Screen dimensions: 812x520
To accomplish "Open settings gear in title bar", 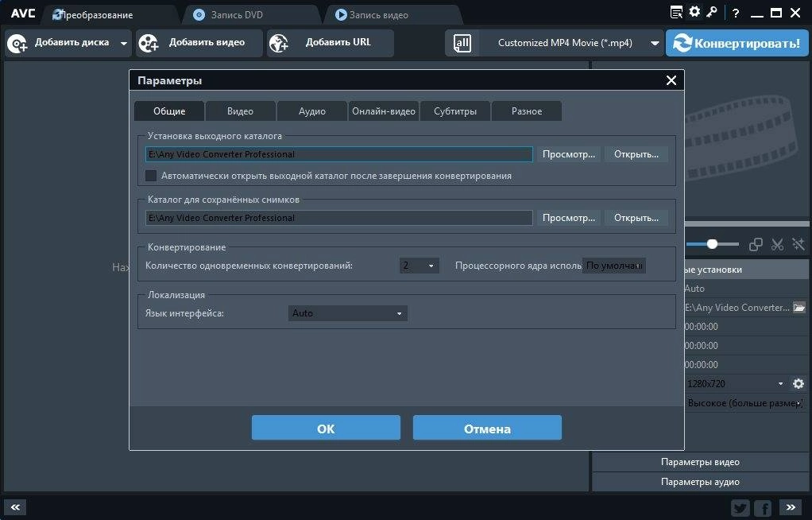I will click(x=694, y=11).
